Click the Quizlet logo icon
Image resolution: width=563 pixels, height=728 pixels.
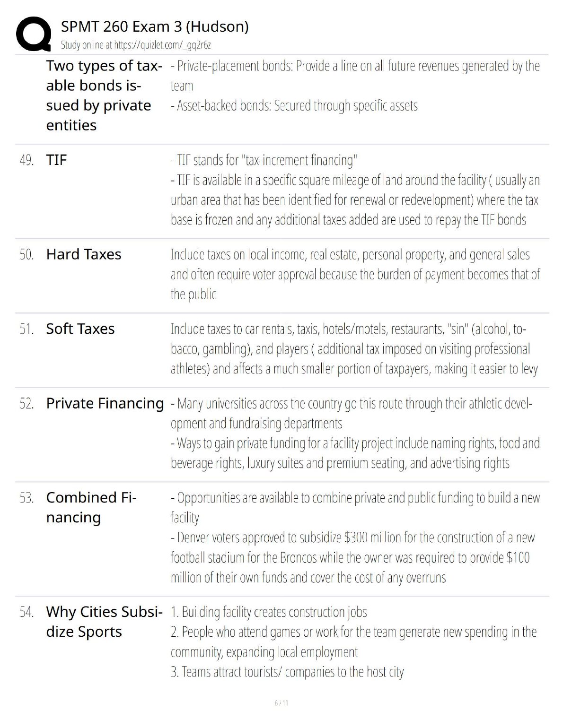[33, 34]
